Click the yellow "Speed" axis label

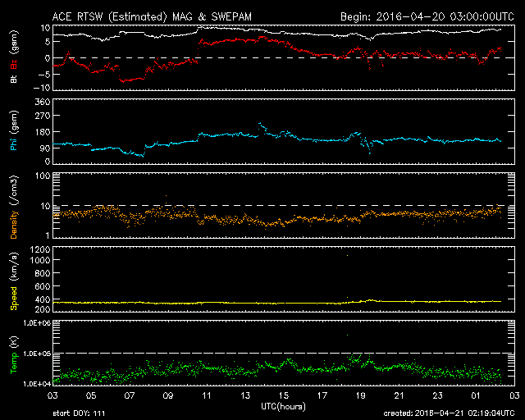coord(14,299)
